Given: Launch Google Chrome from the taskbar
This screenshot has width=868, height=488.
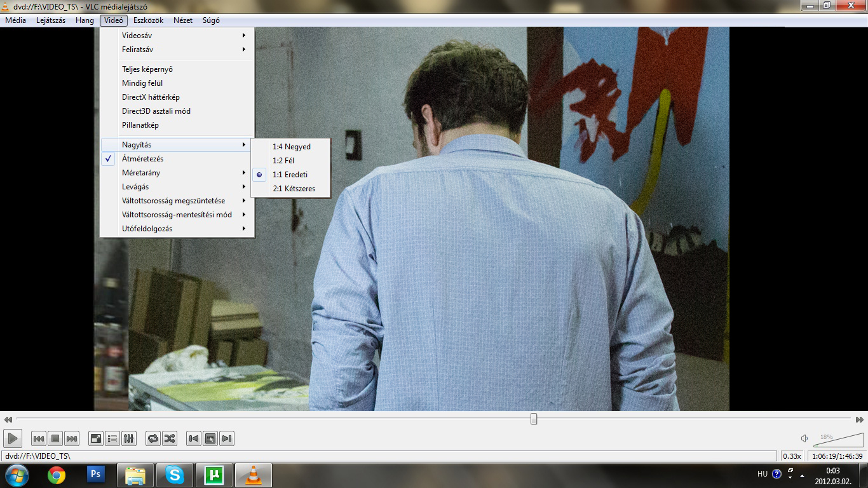Looking at the screenshot, I should 57,475.
